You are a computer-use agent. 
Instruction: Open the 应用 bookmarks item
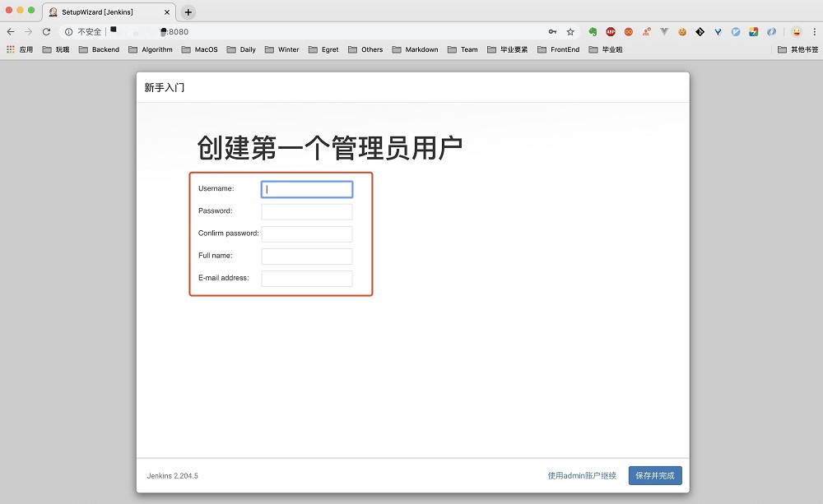click(20, 49)
